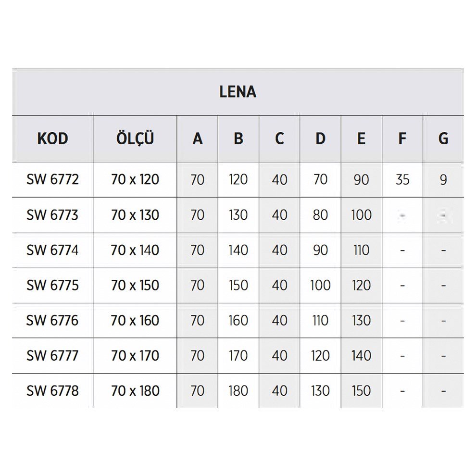The height and width of the screenshot is (476, 476).
Task: Click column header B
Action: pyautogui.click(x=238, y=139)
